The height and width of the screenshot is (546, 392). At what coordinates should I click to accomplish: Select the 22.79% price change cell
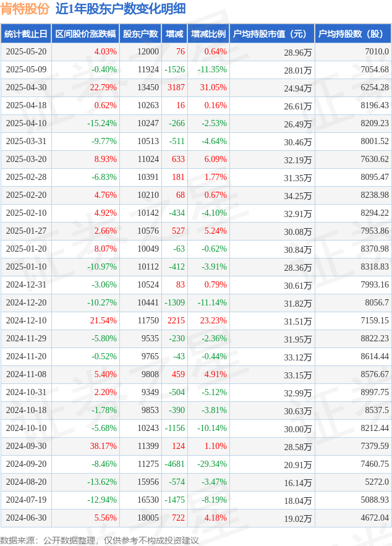click(103, 87)
